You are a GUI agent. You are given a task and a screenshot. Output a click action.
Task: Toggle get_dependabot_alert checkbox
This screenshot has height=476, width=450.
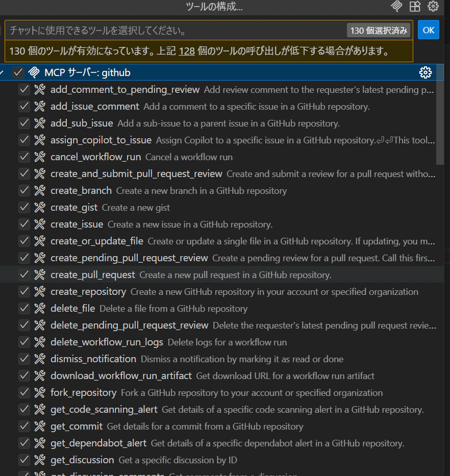24,443
